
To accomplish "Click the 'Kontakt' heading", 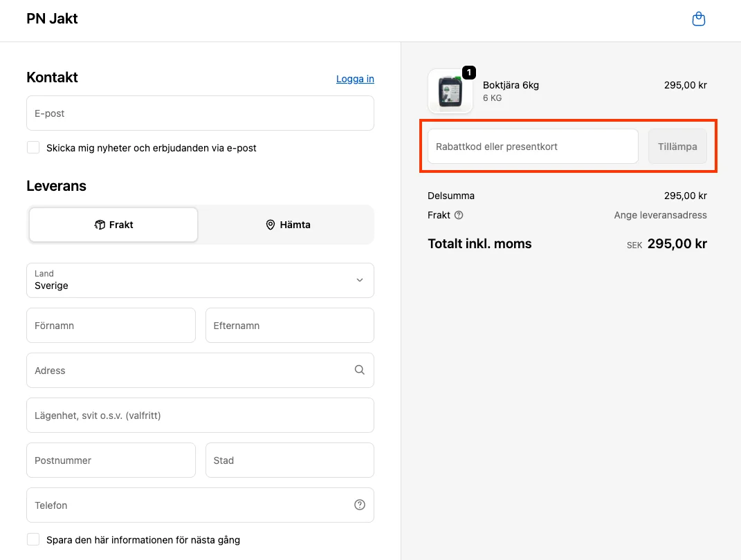I will click(x=52, y=77).
